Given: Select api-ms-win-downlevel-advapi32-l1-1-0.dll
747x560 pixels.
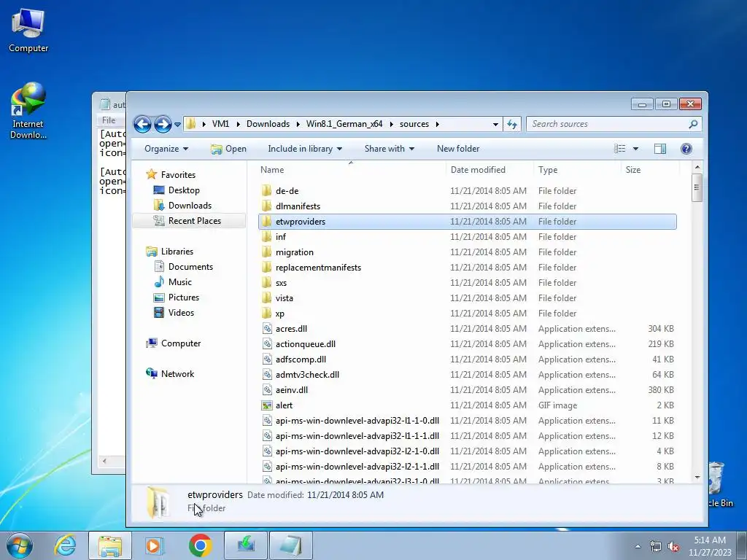Looking at the screenshot, I should 357,421.
